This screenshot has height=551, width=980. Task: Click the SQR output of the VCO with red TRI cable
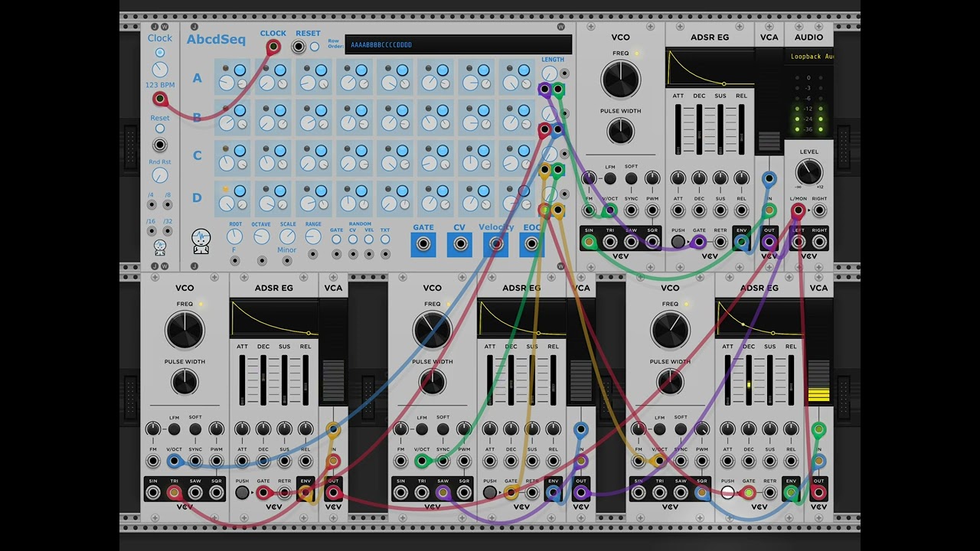click(x=217, y=493)
